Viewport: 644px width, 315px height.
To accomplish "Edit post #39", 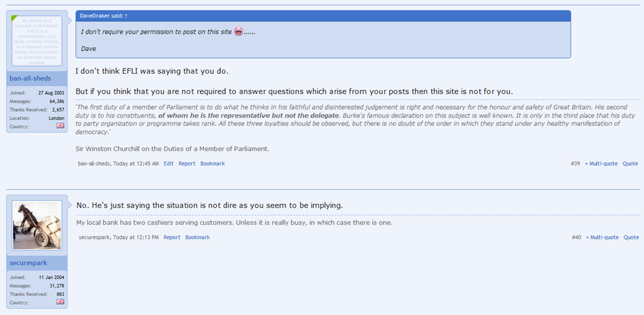I will 168,164.
